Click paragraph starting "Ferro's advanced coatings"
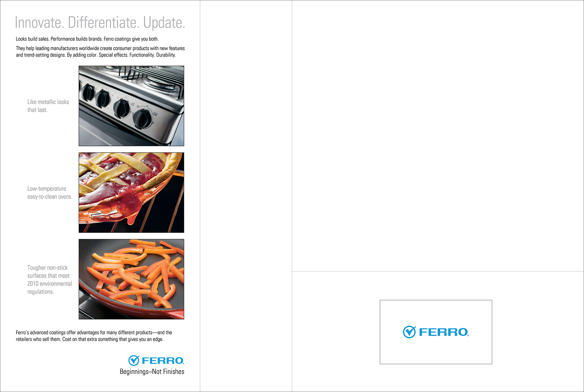 click(x=94, y=336)
